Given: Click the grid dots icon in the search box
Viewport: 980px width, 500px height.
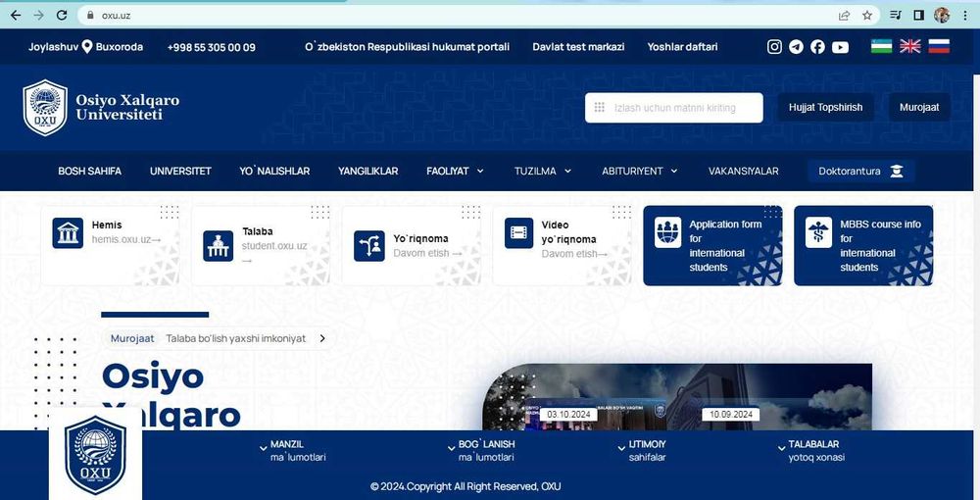Looking at the screenshot, I should [599, 108].
